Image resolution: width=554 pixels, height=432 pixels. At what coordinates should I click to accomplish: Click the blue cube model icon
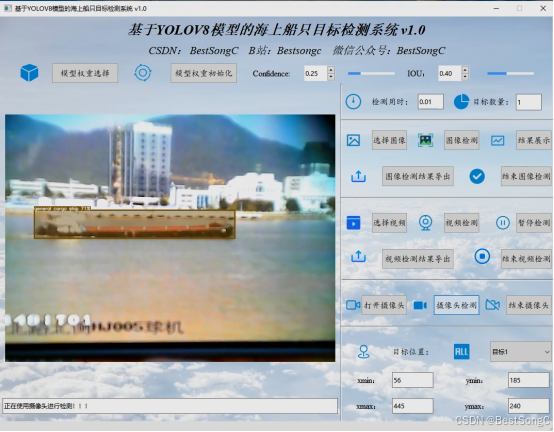pyautogui.click(x=29, y=73)
